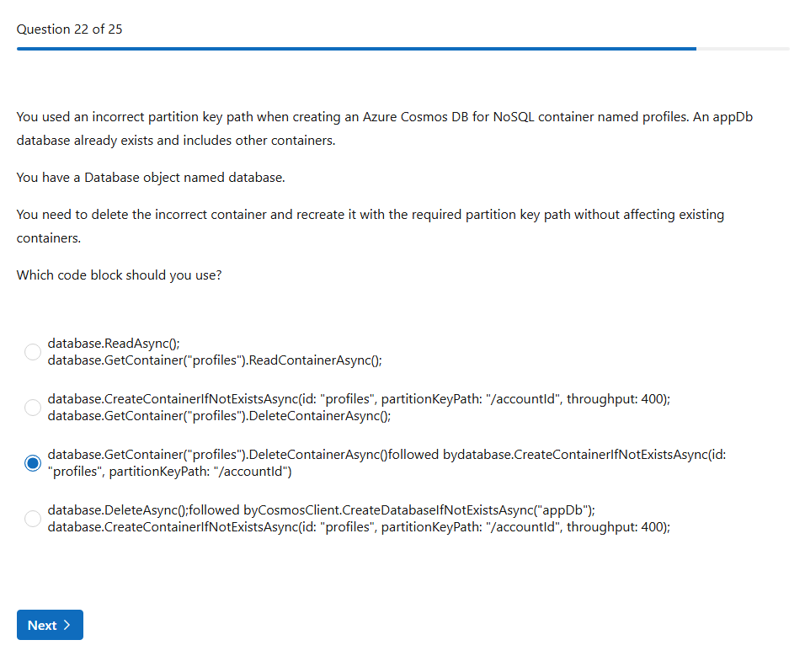Click the filled blue part of the progress bar
This screenshot has height=672, width=805.
[x=355, y=49]
